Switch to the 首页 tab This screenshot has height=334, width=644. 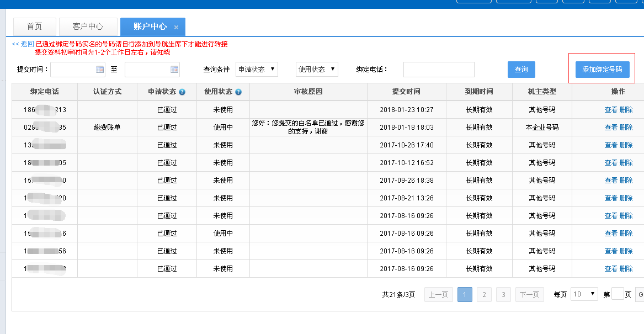pyautogui.click(x=34, y=26)
